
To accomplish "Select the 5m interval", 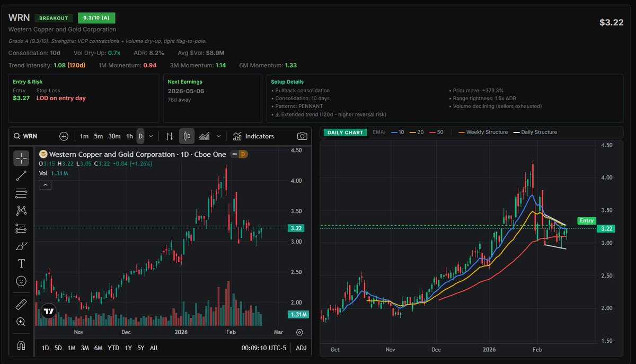I will [98, 136].
